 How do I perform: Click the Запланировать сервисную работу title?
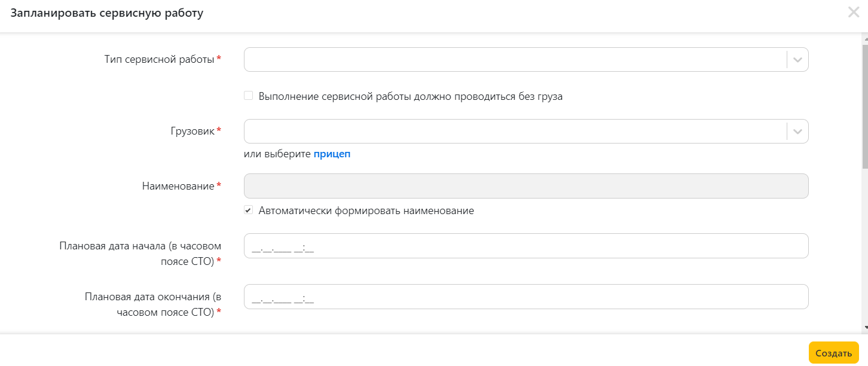coord(107,13)
